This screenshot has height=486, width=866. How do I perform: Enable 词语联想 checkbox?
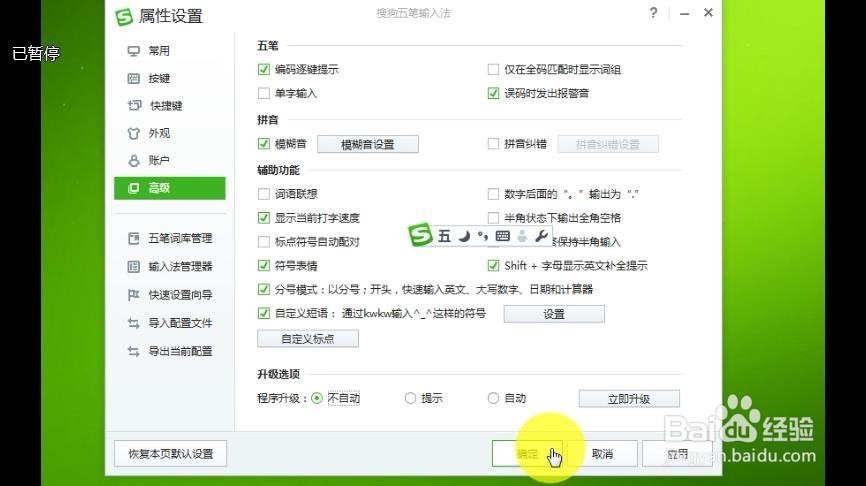pos(263,194)
